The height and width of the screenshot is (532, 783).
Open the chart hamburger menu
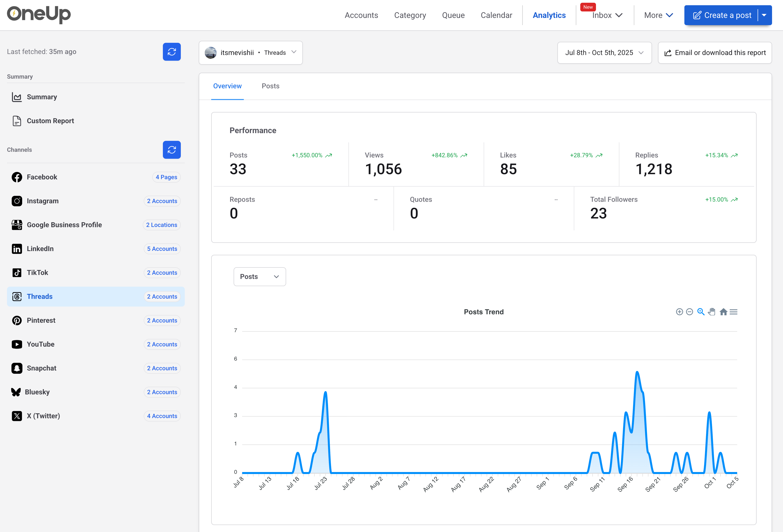pyautogui.click(x=733, y=312)
